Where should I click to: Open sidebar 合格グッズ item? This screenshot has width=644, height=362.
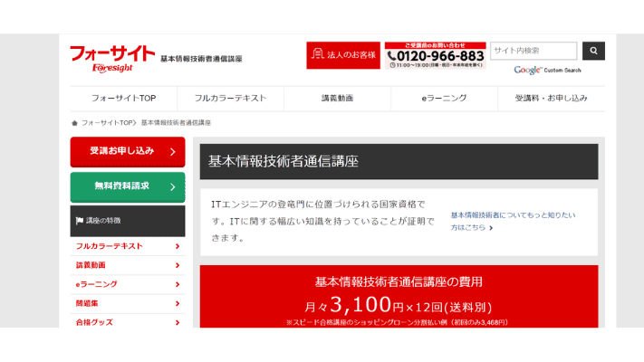pyautogui.click(x=128, y=322)
